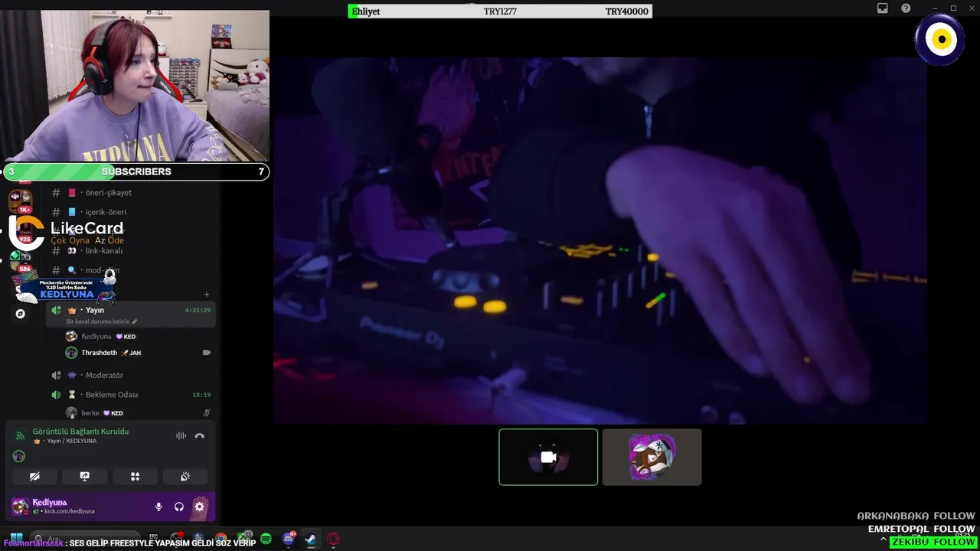Open the link-kanalı text channel
Image resolution: width=980 pixels, height=551 pixels.
132,251
